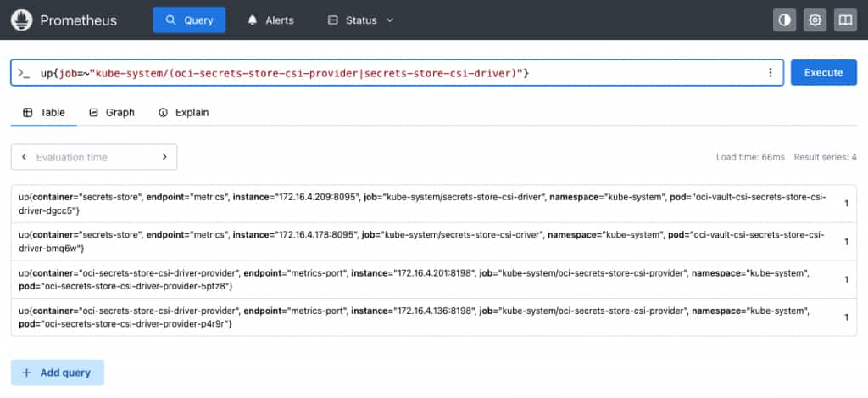868x398 pixels.
Task: Select result row for pod provider-p4r9r
Action: point(434,317)
